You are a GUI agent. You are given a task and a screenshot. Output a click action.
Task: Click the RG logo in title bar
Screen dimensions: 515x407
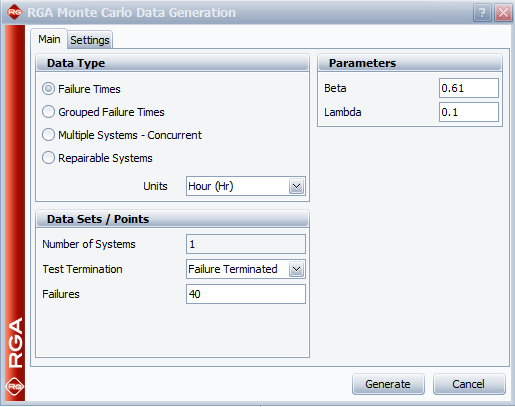point(14,12)
